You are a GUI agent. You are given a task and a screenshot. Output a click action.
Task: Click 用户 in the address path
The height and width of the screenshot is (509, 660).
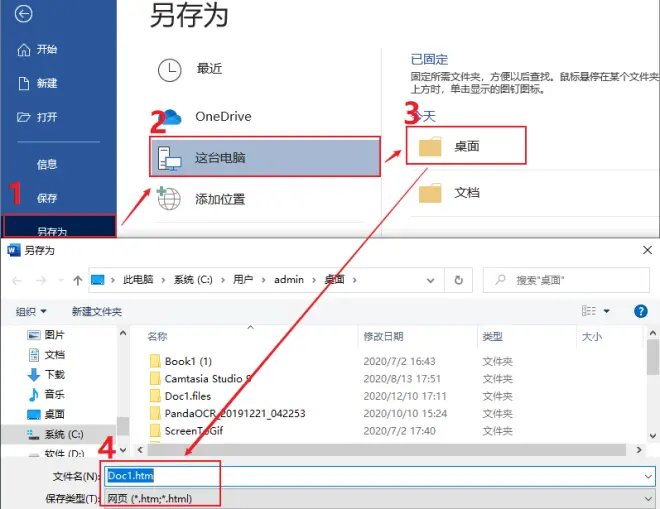pyautogui.click(x=243, y=280)
